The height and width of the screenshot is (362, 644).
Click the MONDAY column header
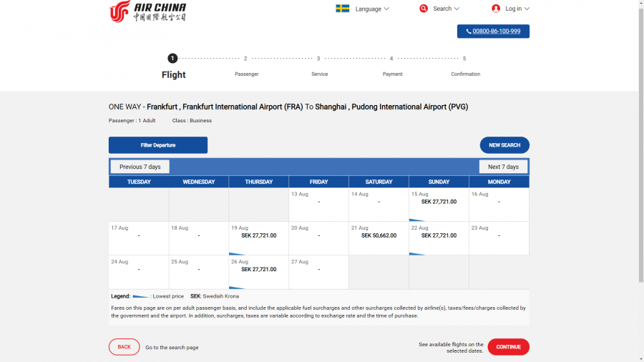(x=499, y=182)
